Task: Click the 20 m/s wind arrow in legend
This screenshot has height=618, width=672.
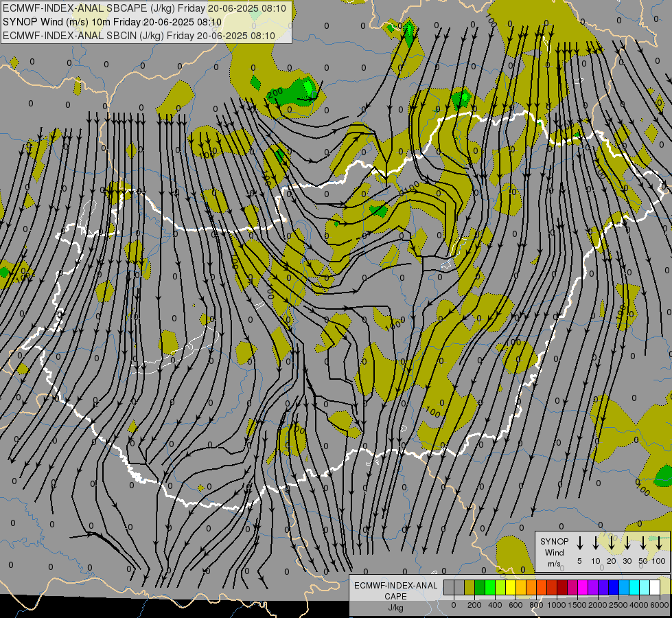Action: (611, 542)
